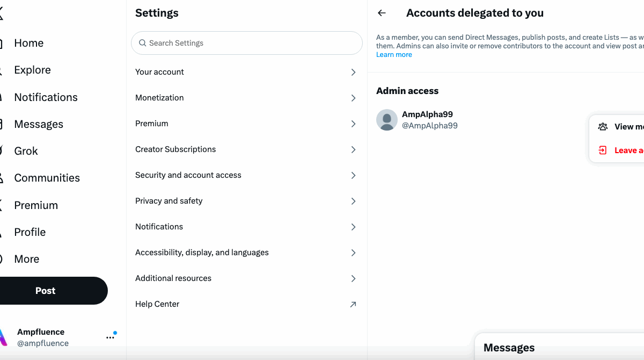644x360 pixels.
Task: Go to Home in the sidebar
Action: point(28,43)
